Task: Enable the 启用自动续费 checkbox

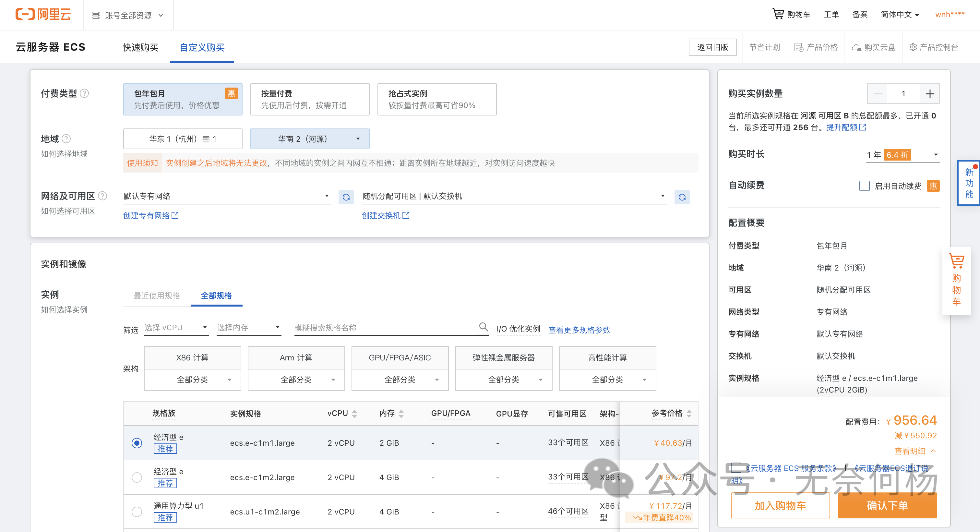Action: click(864, 186)
